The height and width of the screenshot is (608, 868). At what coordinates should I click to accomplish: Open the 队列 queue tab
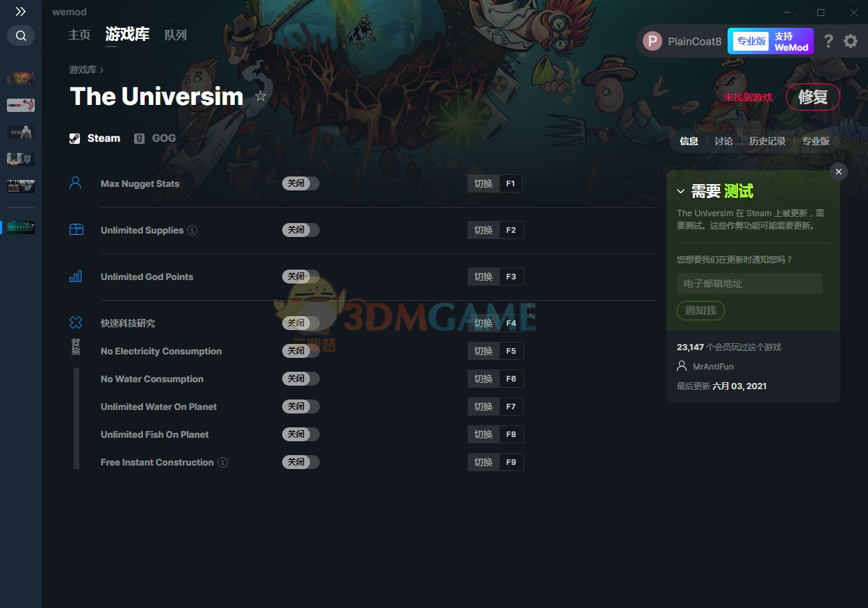[175, 35]
